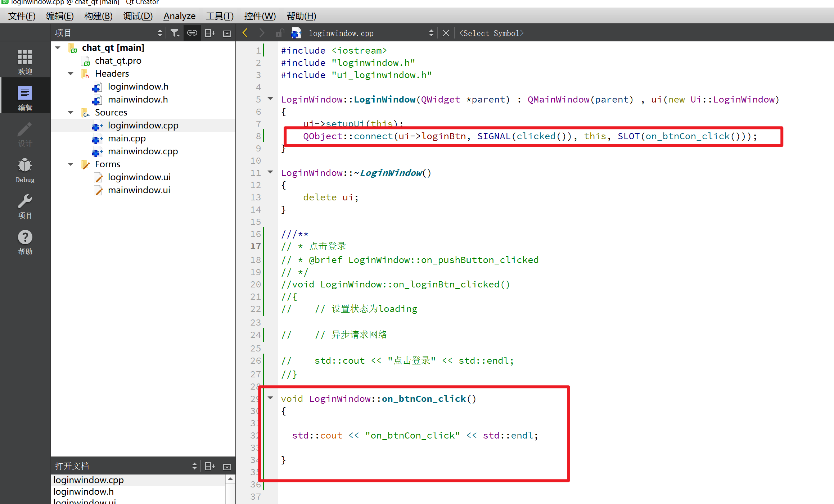The image size is (834, 504).
Task: Switch to Debug mode in sidebar
Action: 25,170
